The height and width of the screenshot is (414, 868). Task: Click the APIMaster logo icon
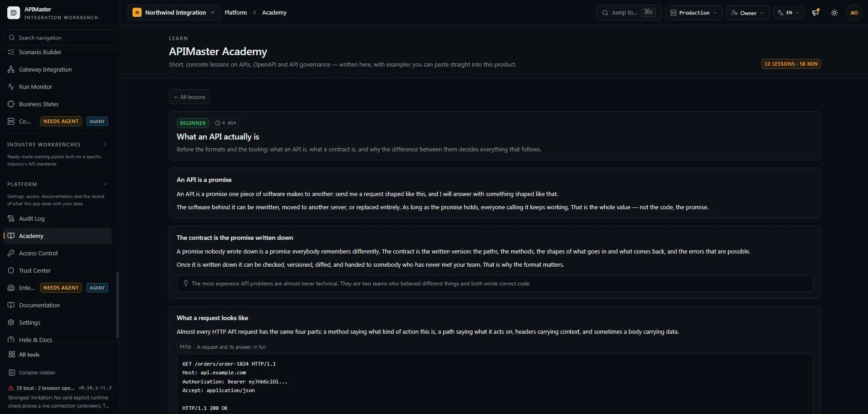(14, 13)
